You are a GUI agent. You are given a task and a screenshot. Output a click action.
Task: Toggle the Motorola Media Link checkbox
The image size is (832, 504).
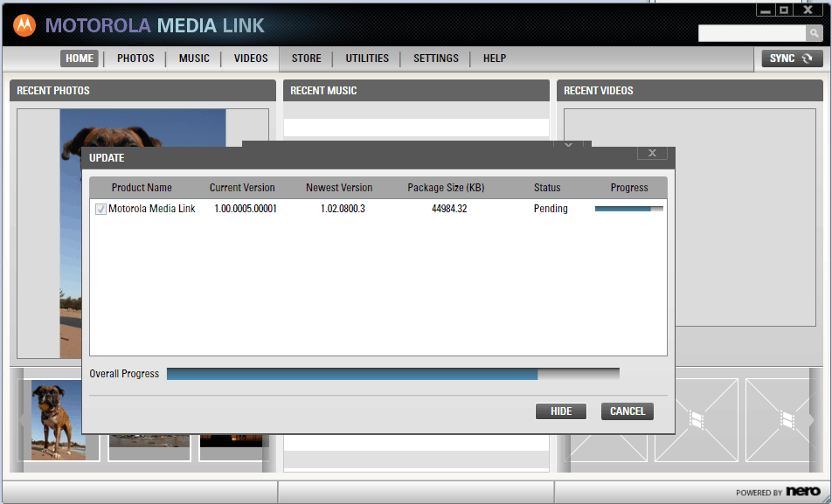coord(101,209)
